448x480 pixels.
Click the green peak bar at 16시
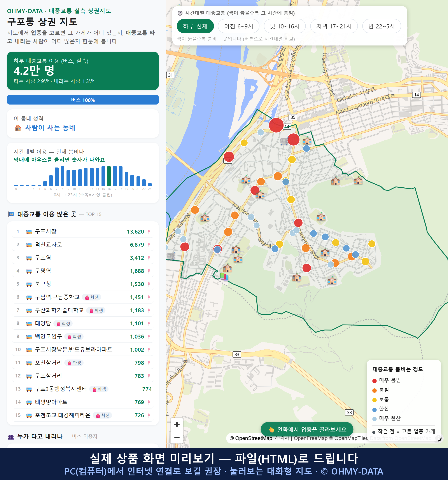point(109,176)
